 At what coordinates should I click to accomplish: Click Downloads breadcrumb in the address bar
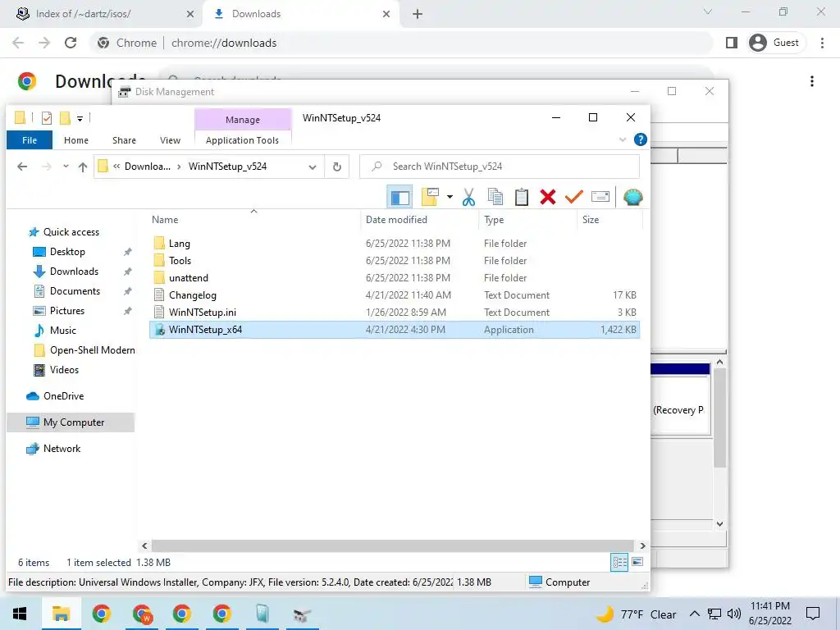click(148, 167)
